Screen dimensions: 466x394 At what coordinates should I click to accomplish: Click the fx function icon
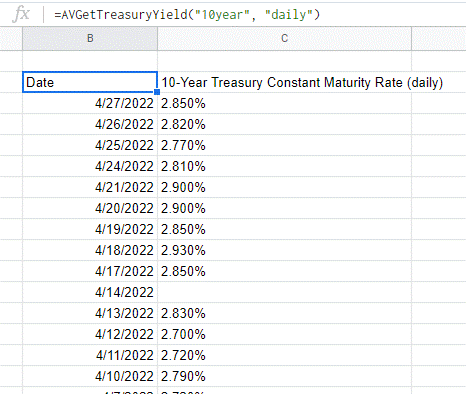(21, 14)
